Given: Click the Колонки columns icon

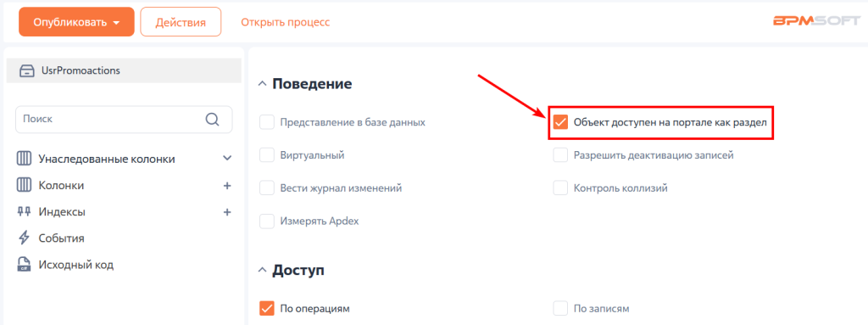Looking at the screenshot, I should pyautogui.click(x=24, y=186).
